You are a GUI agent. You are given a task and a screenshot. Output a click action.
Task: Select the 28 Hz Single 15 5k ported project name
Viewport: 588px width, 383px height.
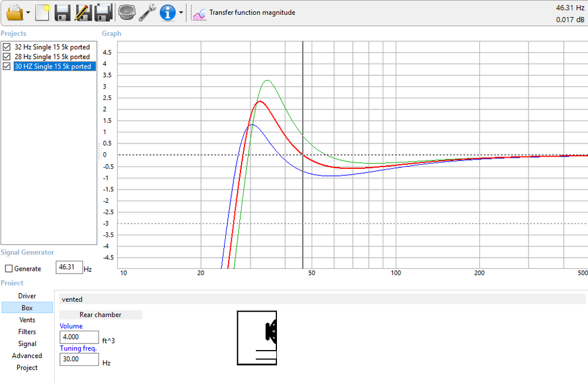pos(52,56)
